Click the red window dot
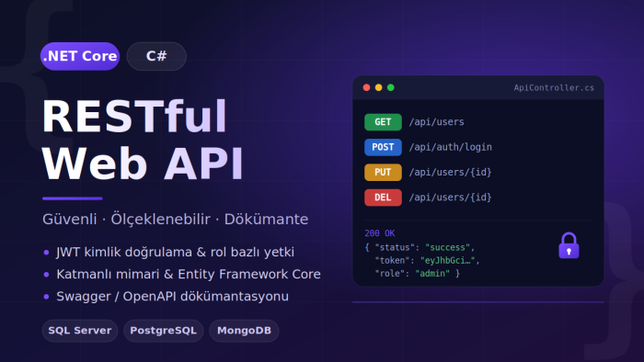644x362 pixels. click(367, 87)
